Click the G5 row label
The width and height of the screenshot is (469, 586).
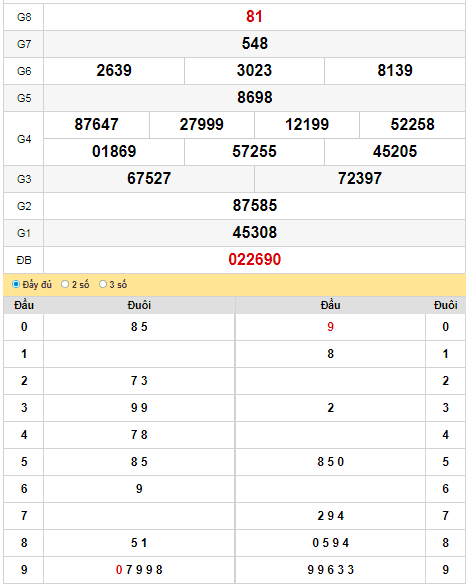[x=24, y=98]
